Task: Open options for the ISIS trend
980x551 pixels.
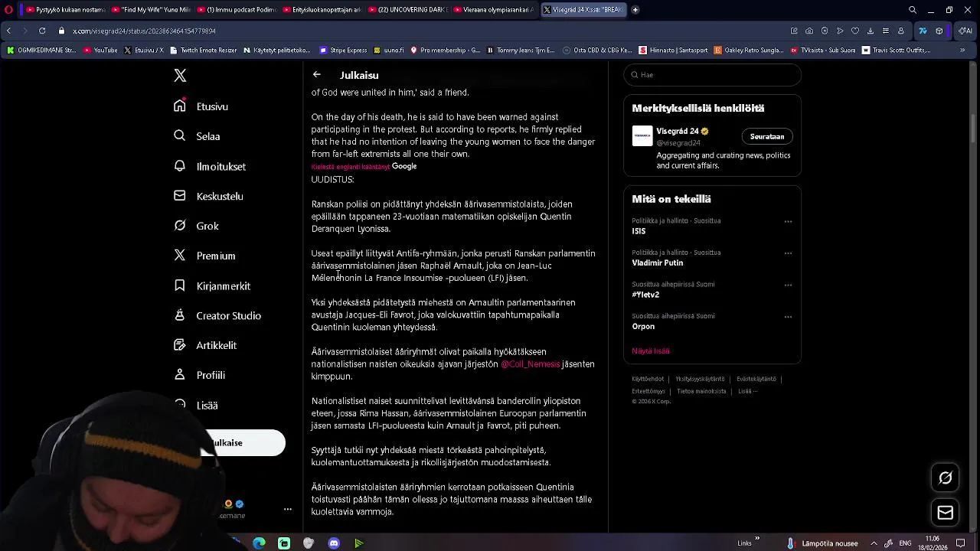Action: click(x=788, y=221)
